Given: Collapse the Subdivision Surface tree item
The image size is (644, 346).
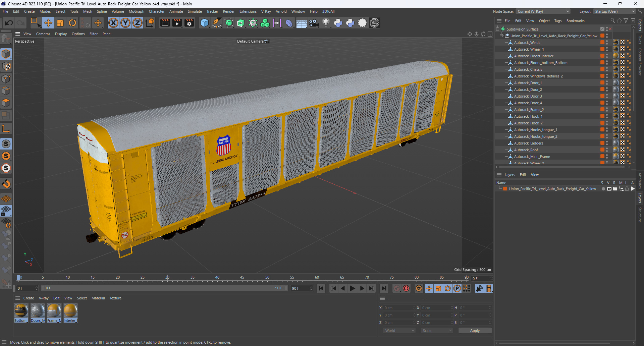Looking at the screenshot, I should point(498,29).
